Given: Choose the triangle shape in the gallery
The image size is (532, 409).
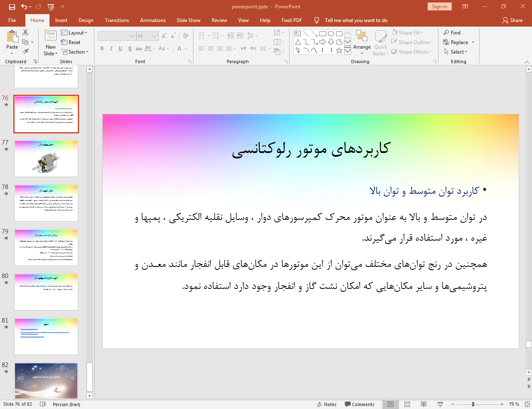Looking at the screenshot, I should pos(298,42).
